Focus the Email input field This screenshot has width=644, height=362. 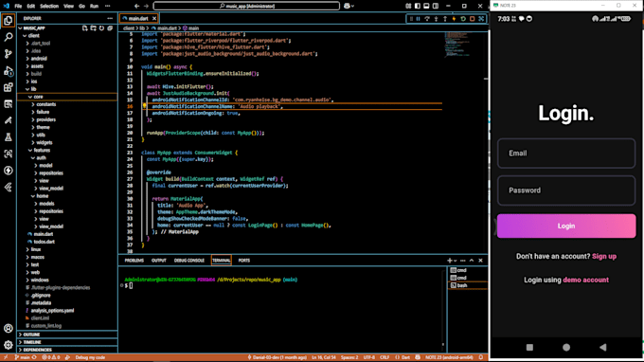tap(566, 153)
